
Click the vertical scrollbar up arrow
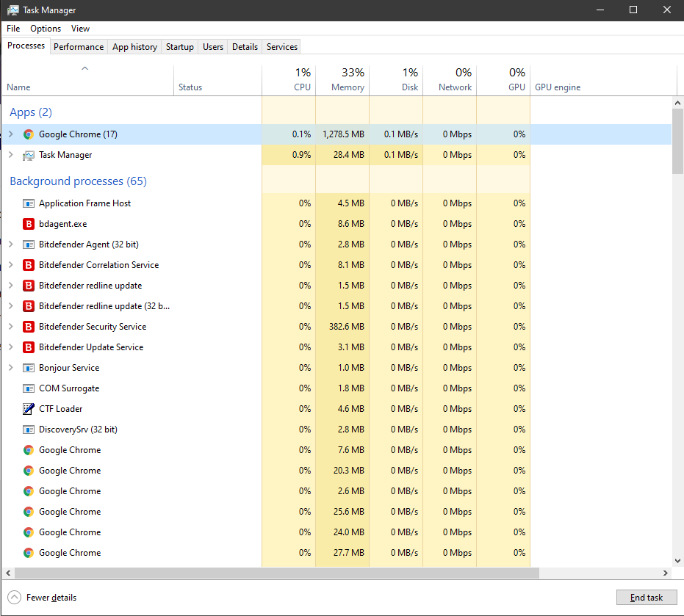(677, 103)
